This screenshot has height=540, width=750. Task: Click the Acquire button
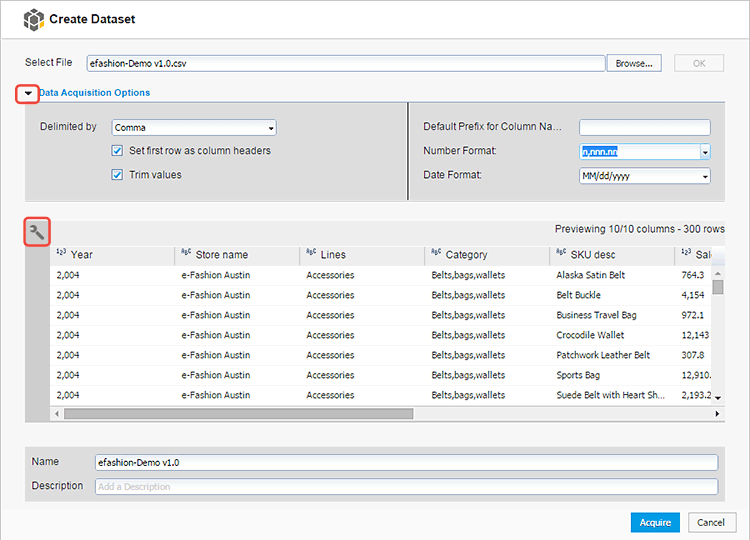pos(655,522)
